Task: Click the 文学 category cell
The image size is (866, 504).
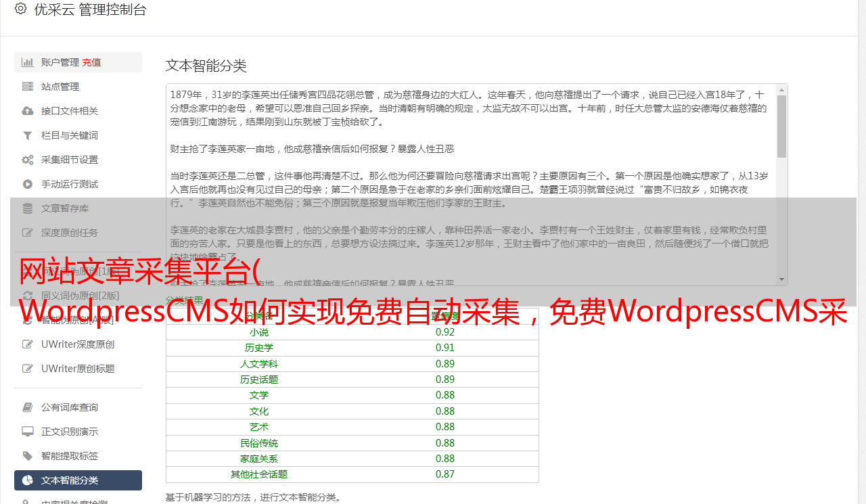Action: (x=259, y=395)
